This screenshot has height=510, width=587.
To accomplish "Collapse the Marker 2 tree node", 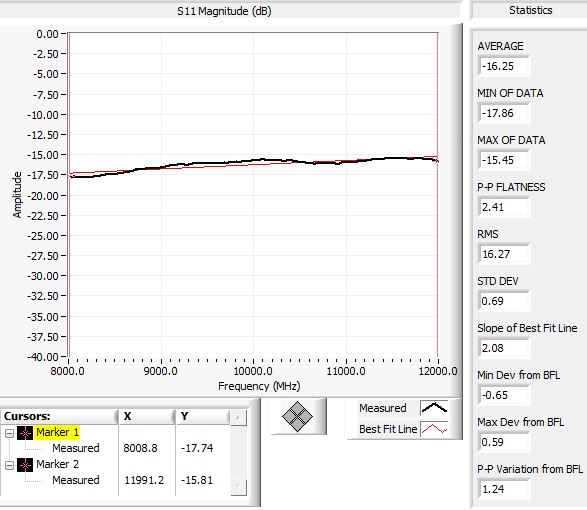I will 9,465.
